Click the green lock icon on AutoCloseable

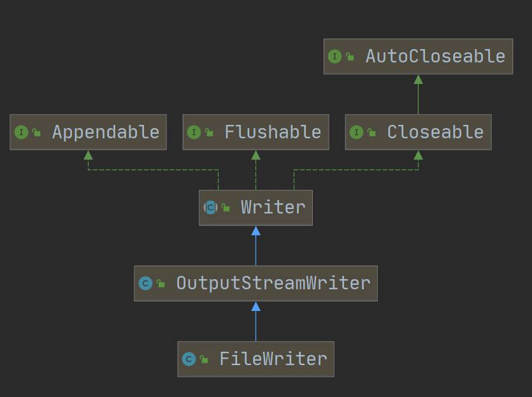coord(350,56)
